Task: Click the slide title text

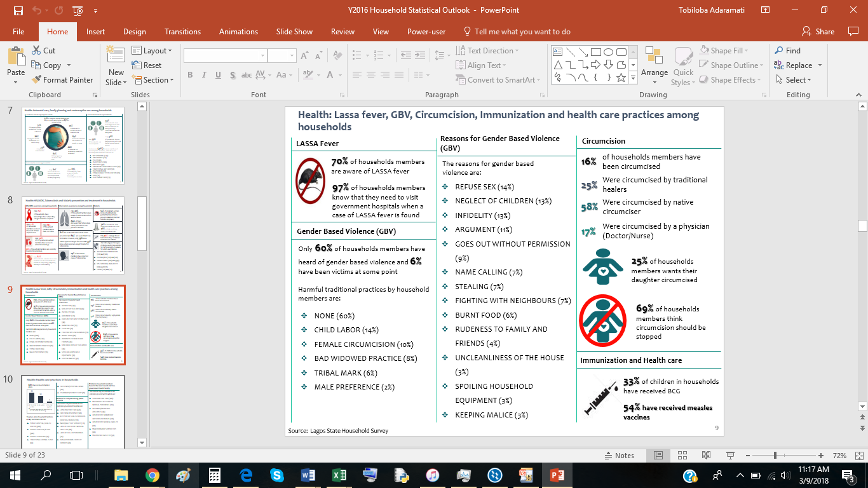Action: point(499,121)
